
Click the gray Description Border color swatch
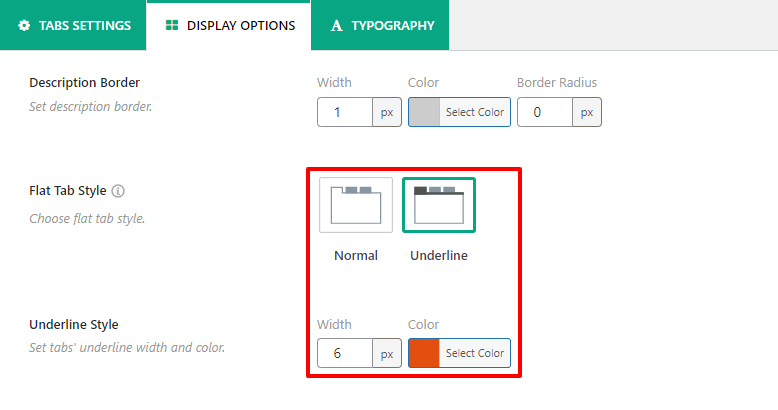424,112
